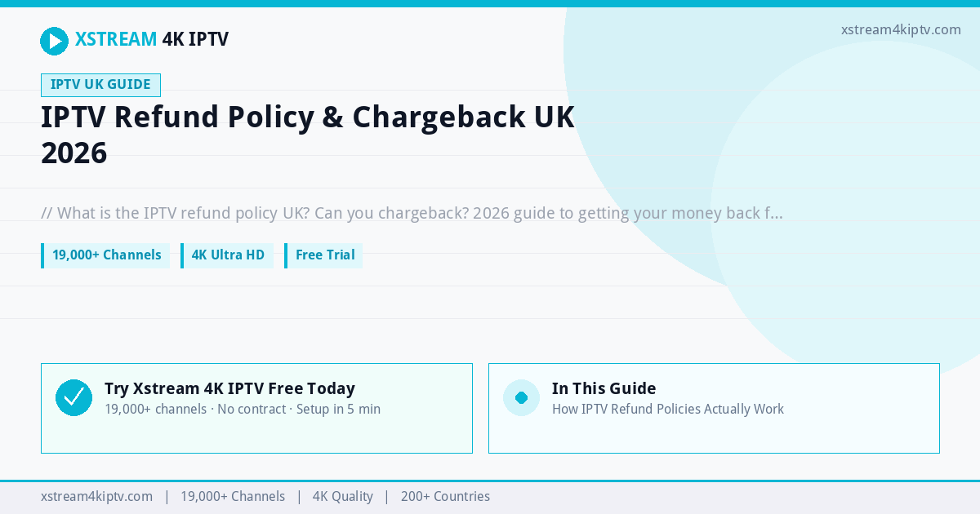Viewport: 980px width, 514px height.
Task: Select the 4K Ultra HD tag
Action: [227, 255]
